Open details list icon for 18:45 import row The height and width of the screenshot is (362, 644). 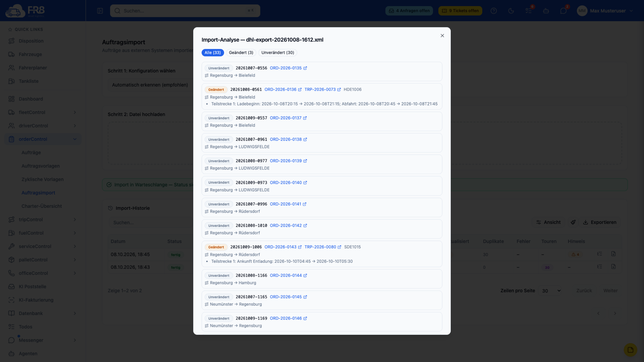coord(600,254)
